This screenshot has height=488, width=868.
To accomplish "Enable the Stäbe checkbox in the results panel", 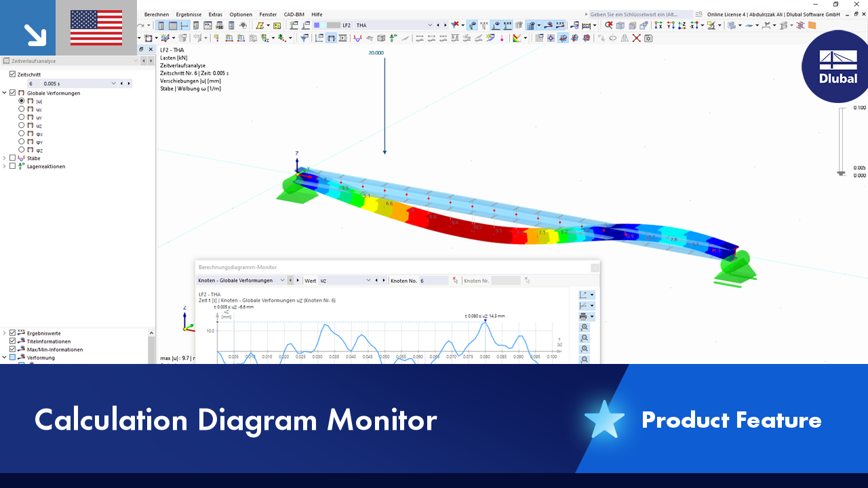I will tap(12, 158).
